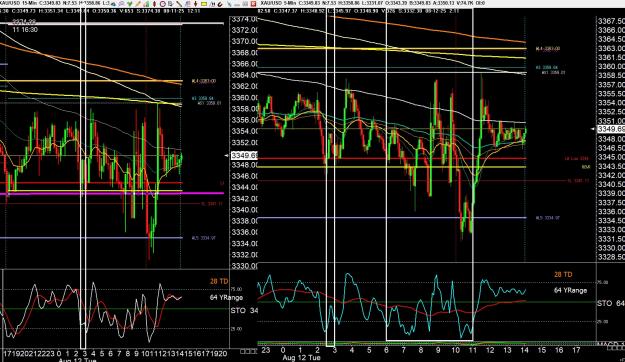Click Aug 12 Tue date under 5-Min chart
The width and height of the screenshot is (625, 362).
(x=301, y=358)
